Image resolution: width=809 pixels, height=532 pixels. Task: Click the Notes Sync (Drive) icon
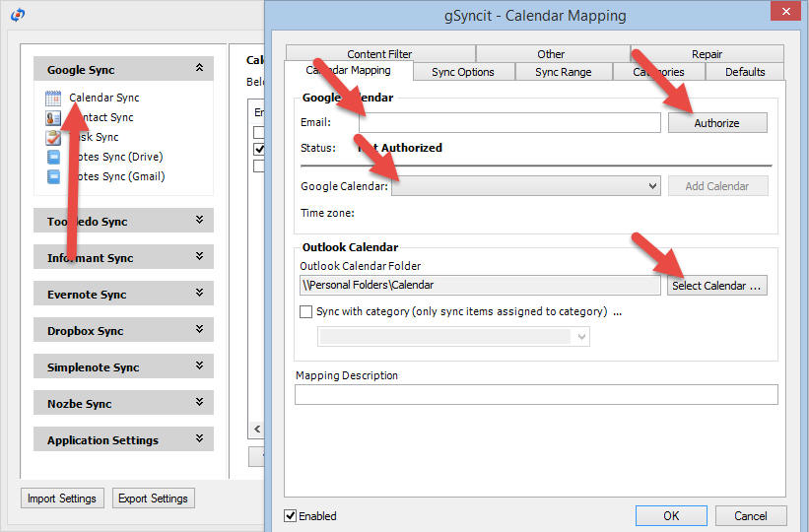53,157
